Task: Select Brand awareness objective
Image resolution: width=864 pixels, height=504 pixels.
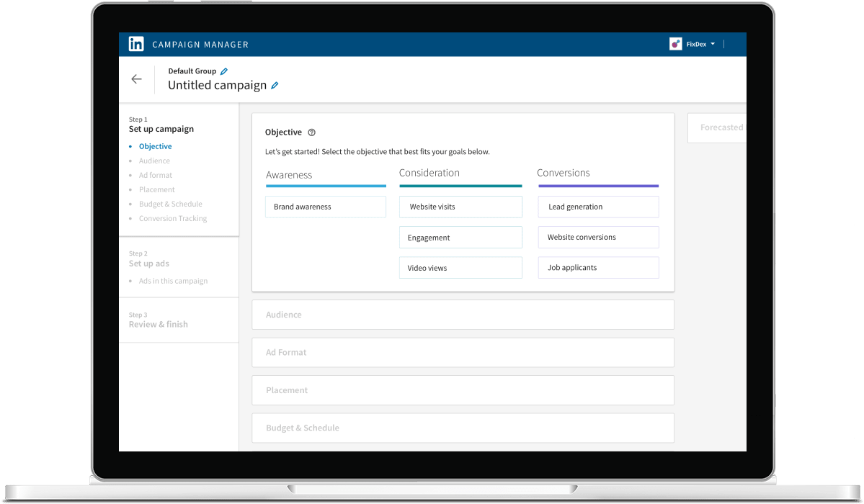Action: [x=326, y=207]
